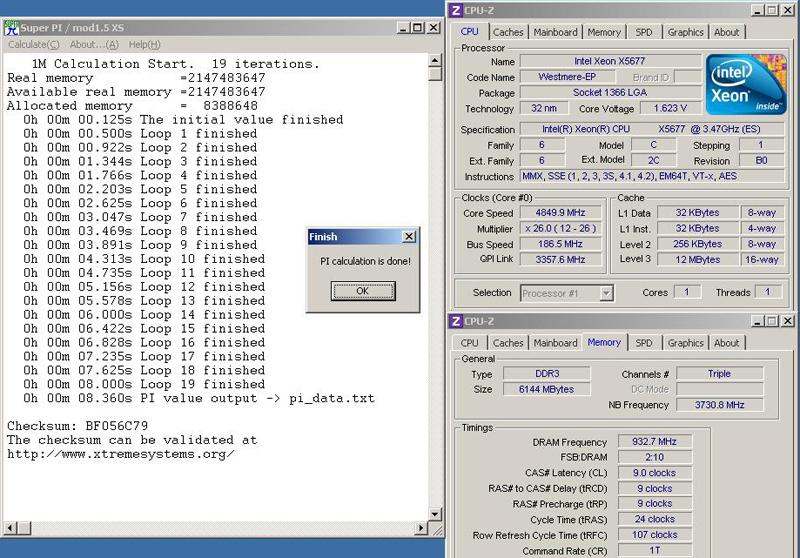Click the NB Frequency value 3730.8 MHz
Screen dimensions: 800x558
tap(719, 405)
